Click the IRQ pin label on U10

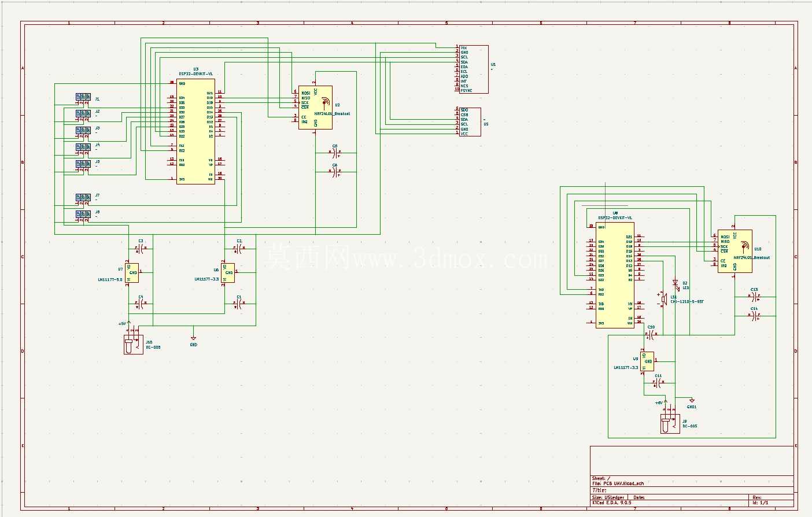pos(724,266)
